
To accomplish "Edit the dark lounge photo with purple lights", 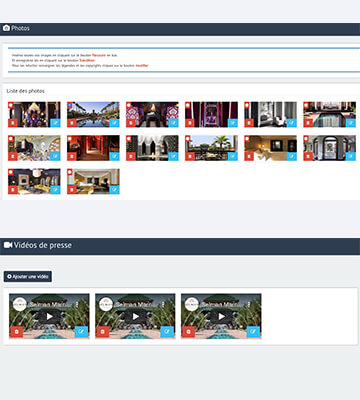I will coord(55,123).
